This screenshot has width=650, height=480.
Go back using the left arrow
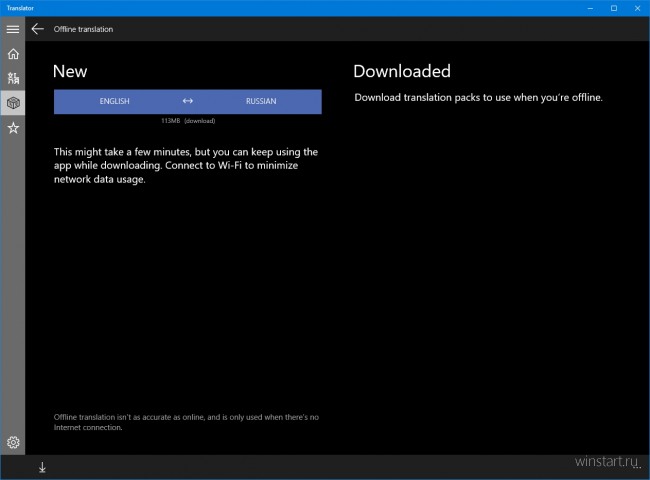(x=38, y=29)
